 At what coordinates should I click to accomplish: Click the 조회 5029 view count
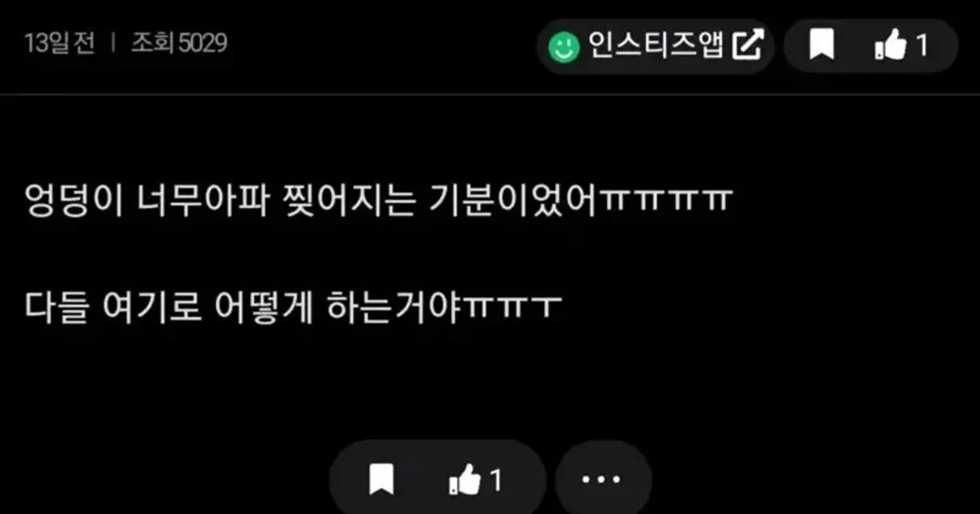(x=179, y=43)
